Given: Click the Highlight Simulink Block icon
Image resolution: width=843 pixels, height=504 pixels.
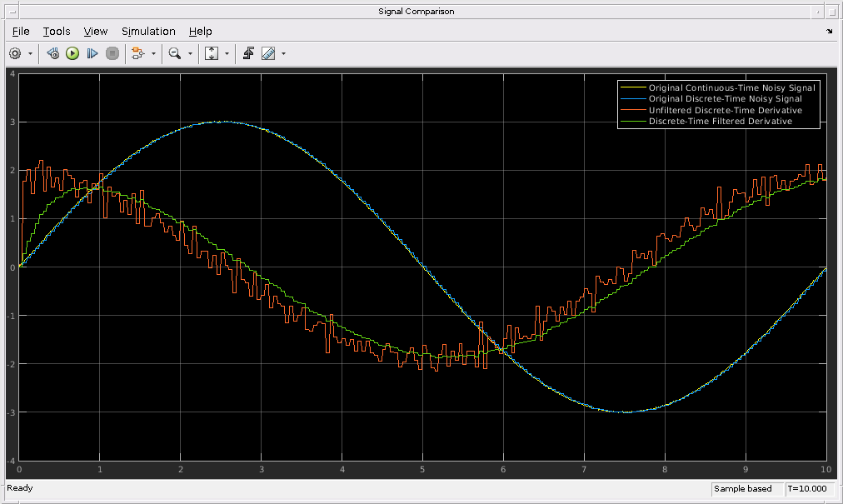Looking at the screenshot, I should [52, 53].
